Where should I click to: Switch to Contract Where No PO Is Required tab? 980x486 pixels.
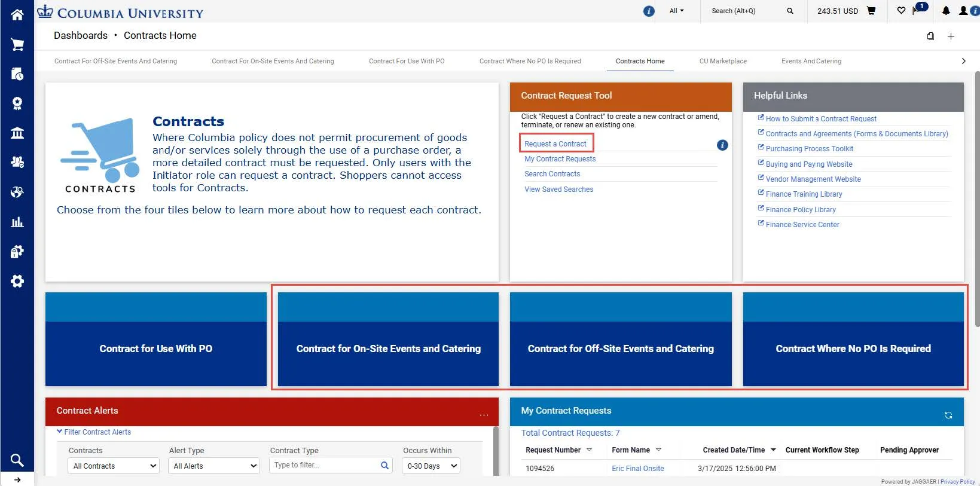(x=530, y=61)
